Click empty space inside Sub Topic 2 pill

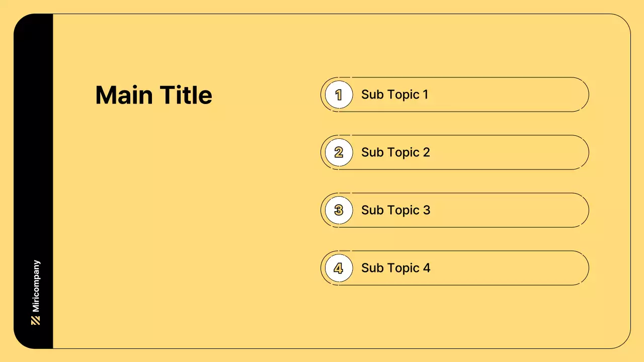[508, 152]
